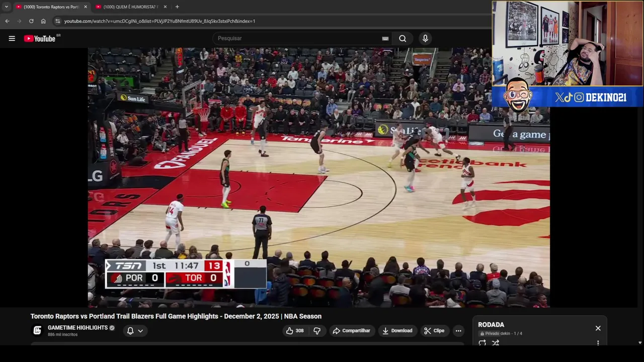Expand notification options chevron
Screen dimensions: 644x362
(x=140, y=330)
